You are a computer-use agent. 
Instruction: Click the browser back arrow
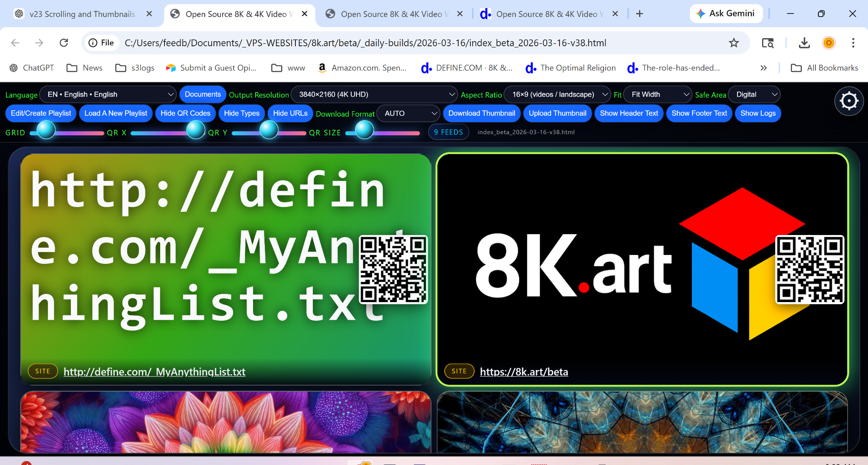(15, 43)
